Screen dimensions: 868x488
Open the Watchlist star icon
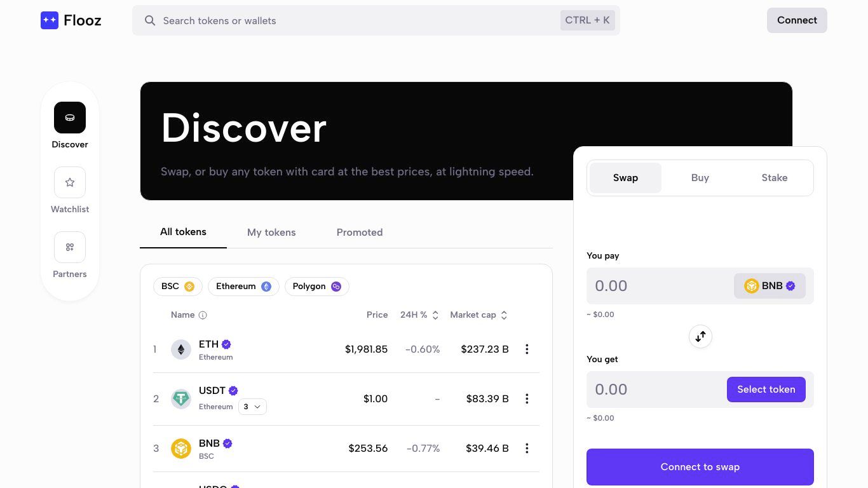pos(70,182)
